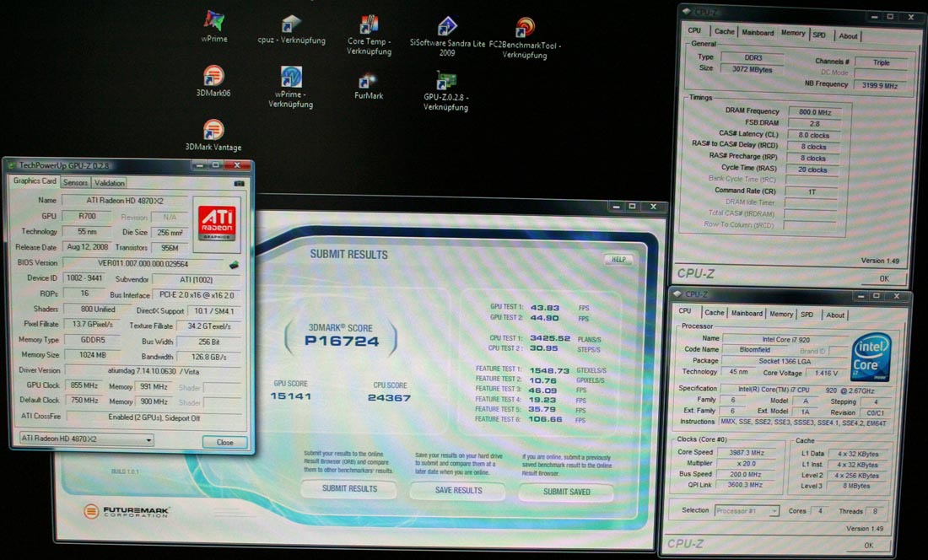Select Graphics Card tab in GPU-Z
The width and height of the screenshot is (928, 560).
pos(35,181)
